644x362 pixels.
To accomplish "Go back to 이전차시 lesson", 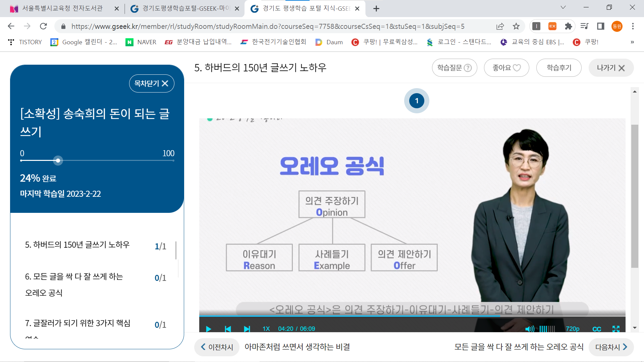I will tap(217, 347).
